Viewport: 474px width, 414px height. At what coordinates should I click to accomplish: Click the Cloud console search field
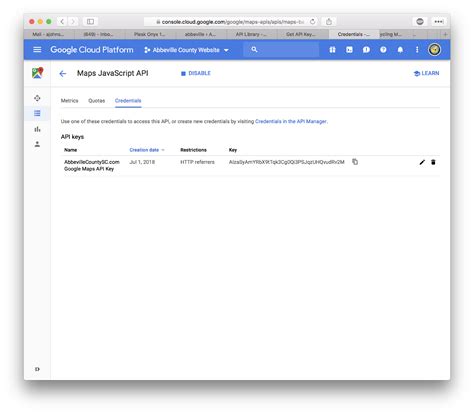[x=281, y=50]
